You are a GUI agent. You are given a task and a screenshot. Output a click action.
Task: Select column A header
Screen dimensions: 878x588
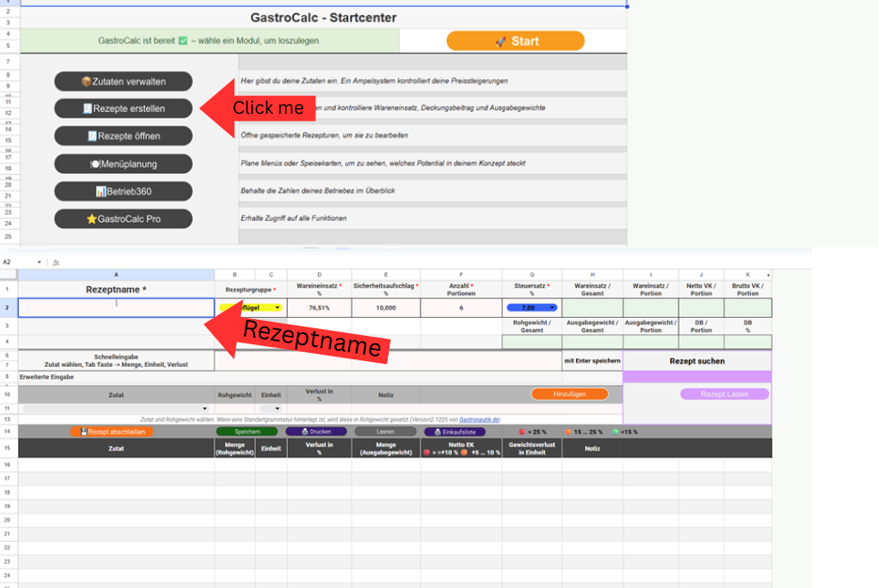tap(116, 275)
